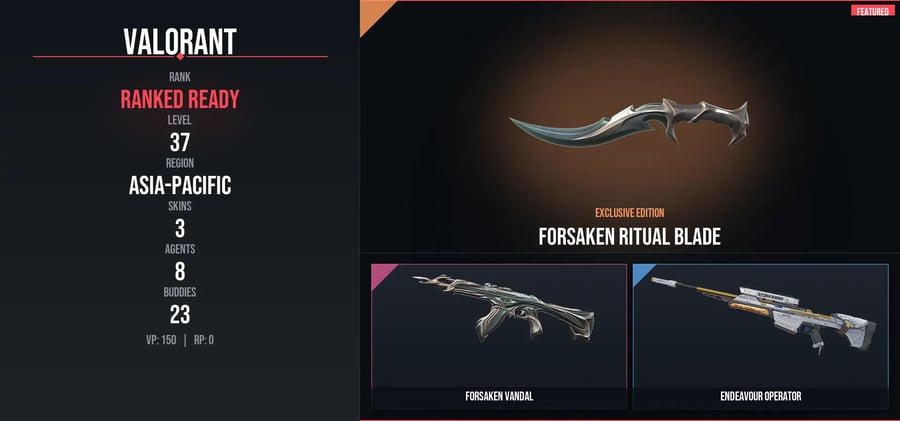Click the red diamond under VALORANT title
Image resolution: width=900 pixels, height=421 pixels.
tap(180, 56)
